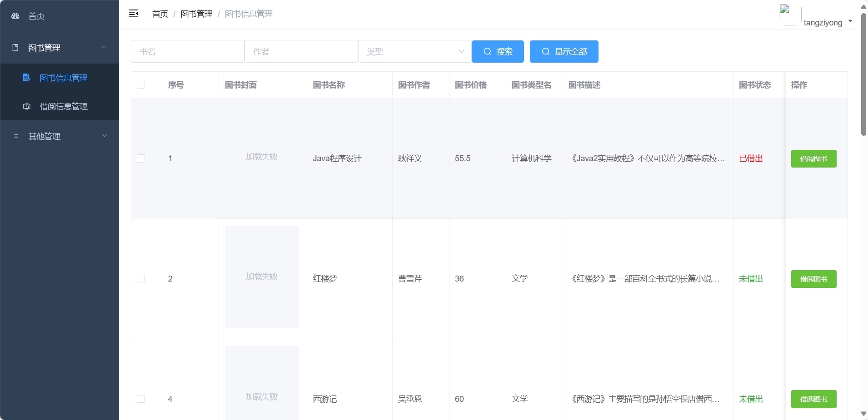Click 首页 in the breadcrumb
The image size is (868, 420).
160,14
